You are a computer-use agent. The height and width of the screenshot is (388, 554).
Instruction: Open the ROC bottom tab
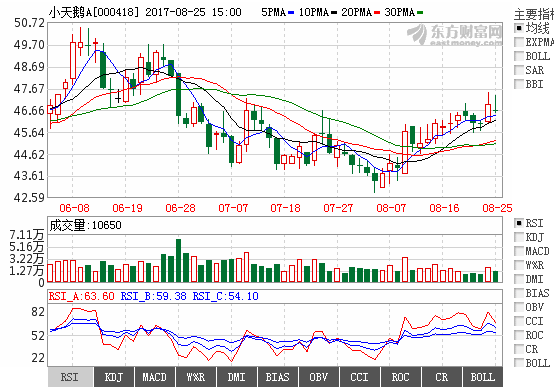point(401,377)
